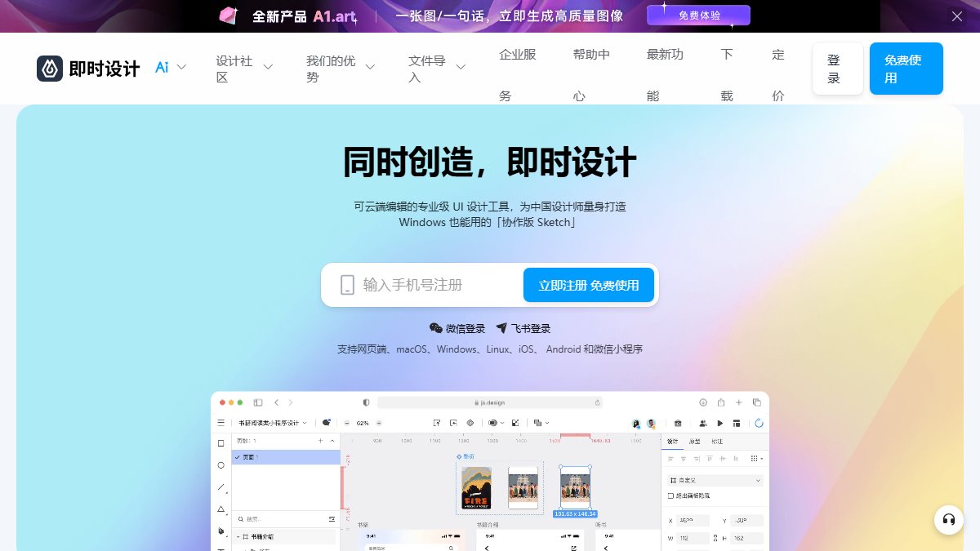Click the add page plus icon
The height and width of the screenshot is (551, 980).
pyautogui.click(x=321, y=441)
